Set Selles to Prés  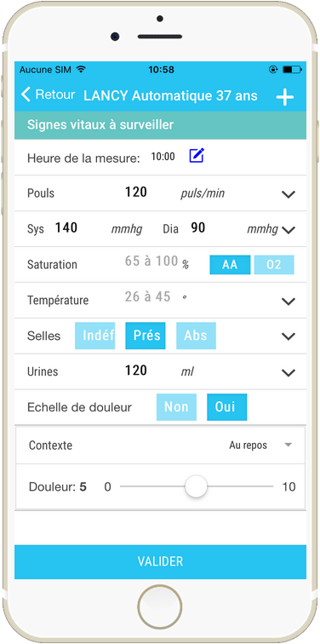(x=146, y=336)
